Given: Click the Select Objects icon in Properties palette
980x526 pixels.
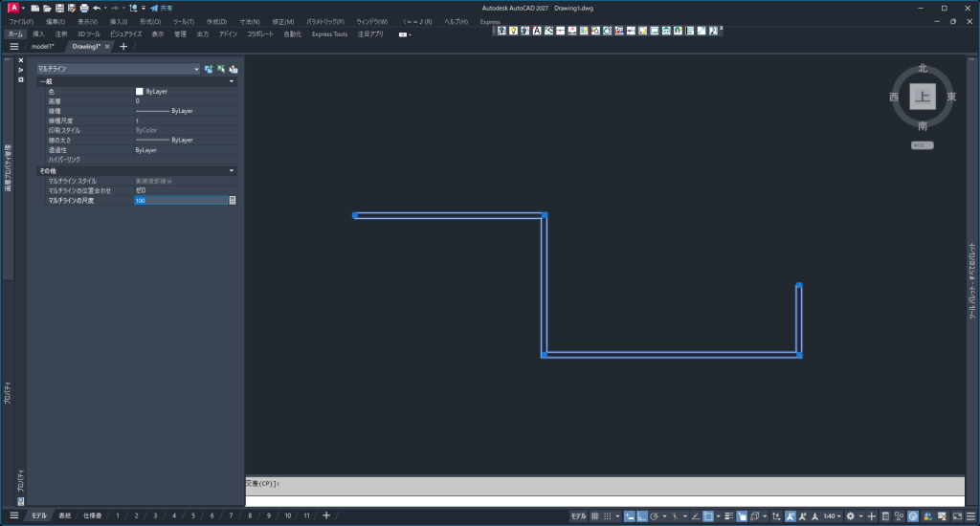Looking at the screenshot, I should pyautogui.click(x=220, y=69).
